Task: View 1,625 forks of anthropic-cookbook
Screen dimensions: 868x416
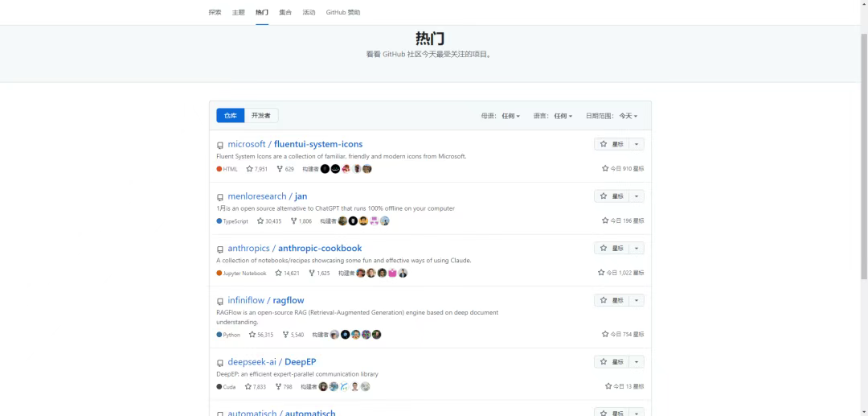Action: 319,273
